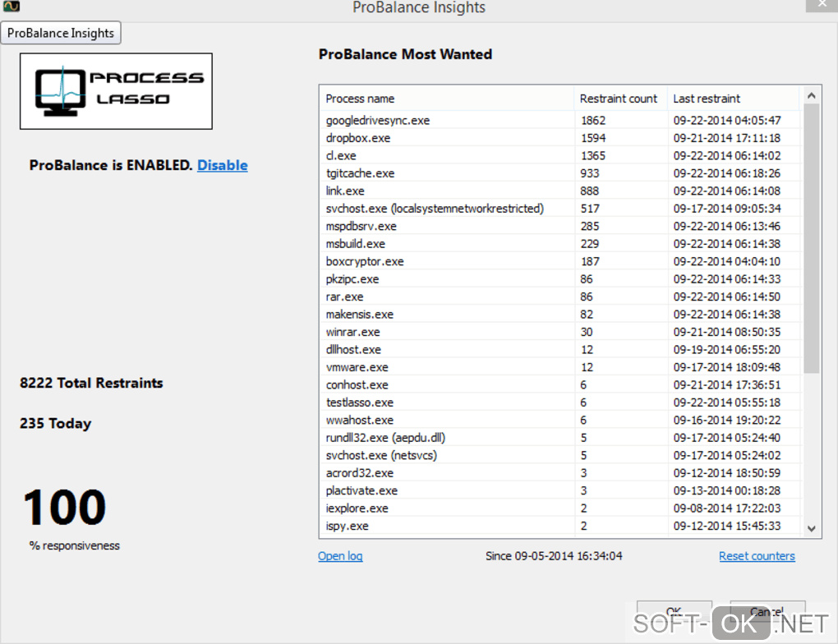
Task: Click the Process Lasso logo image
Action: [x=116, y=91]
